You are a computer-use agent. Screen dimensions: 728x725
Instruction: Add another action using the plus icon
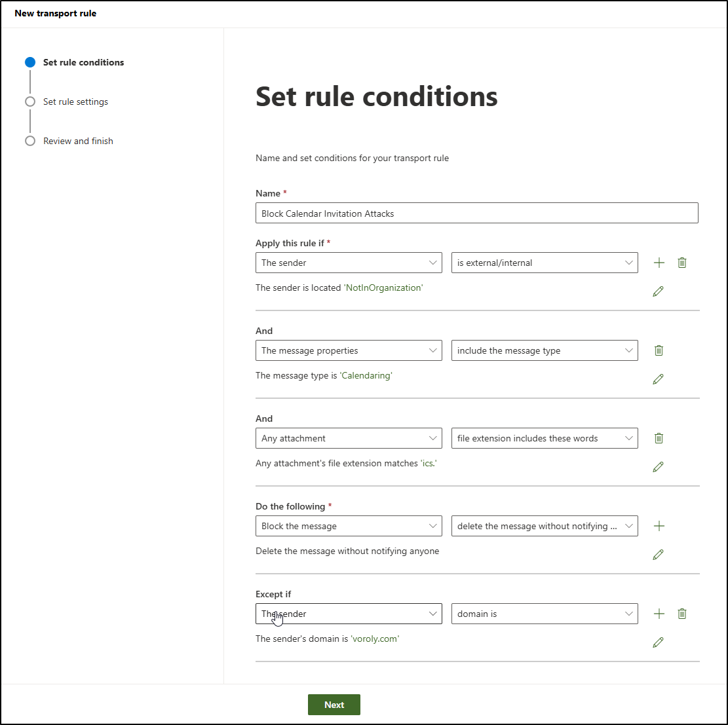point(659,526)
